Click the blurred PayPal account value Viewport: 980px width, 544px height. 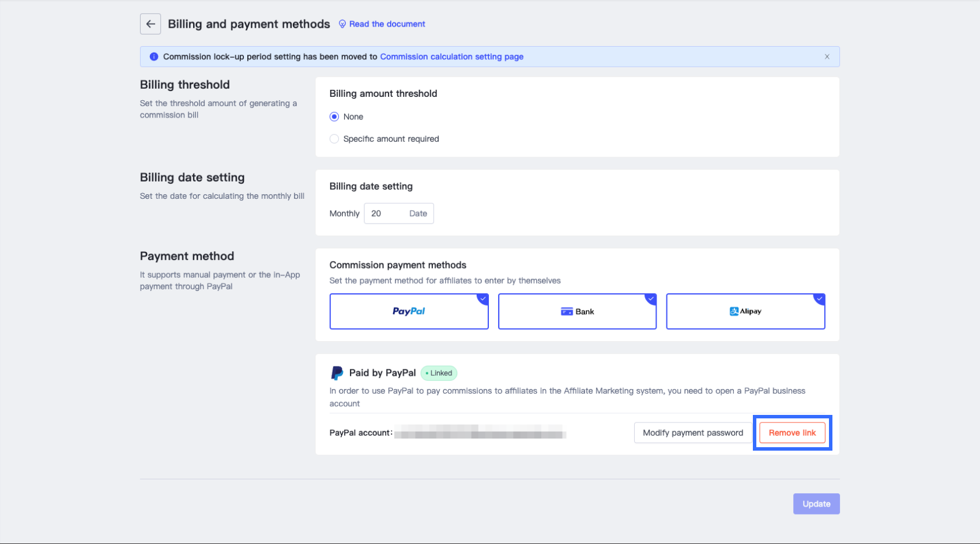click(480, 433)
